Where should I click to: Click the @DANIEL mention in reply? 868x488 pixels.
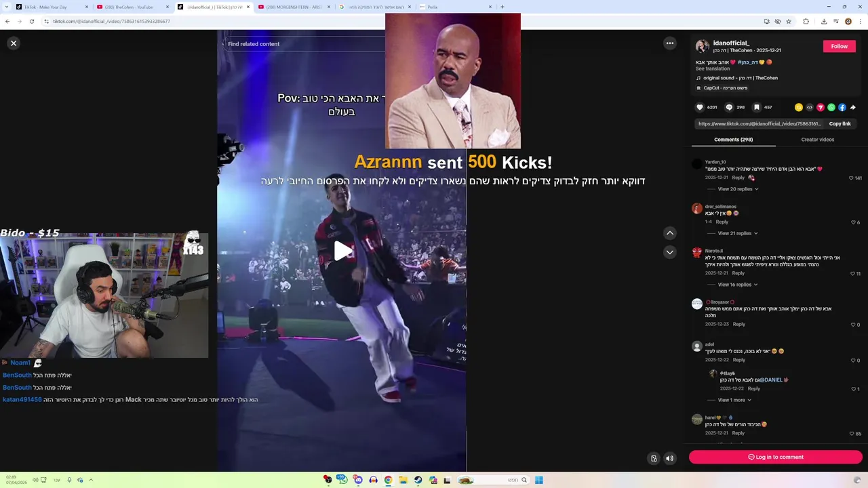coord(770,380)
